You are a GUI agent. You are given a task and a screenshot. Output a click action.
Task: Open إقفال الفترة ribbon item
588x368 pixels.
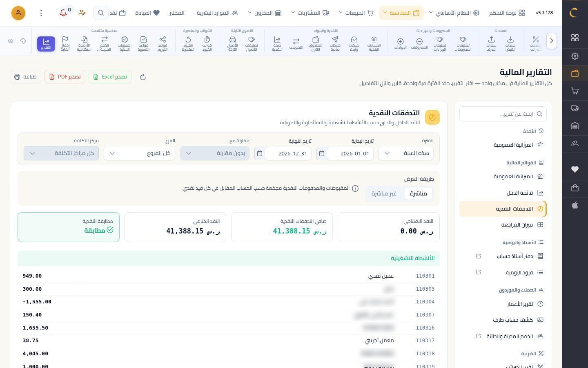[65, 44]
